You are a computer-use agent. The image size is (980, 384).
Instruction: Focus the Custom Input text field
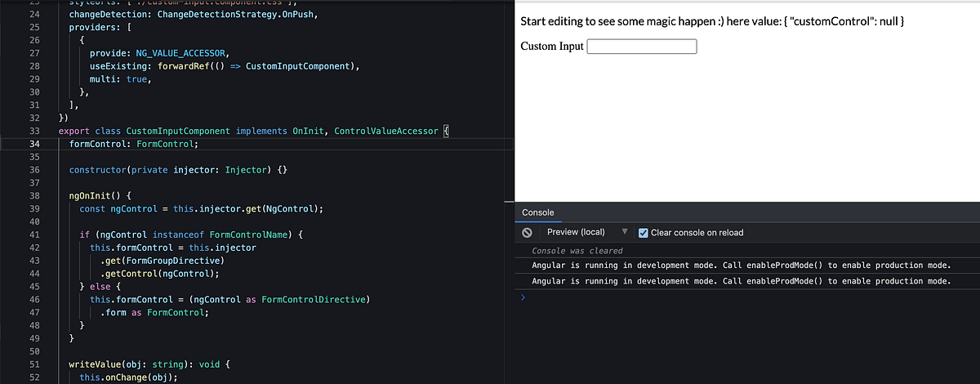pos(642,47)
